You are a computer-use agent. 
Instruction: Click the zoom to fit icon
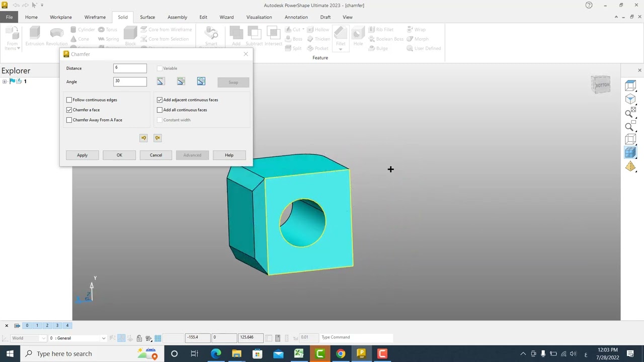pos(630,112)
